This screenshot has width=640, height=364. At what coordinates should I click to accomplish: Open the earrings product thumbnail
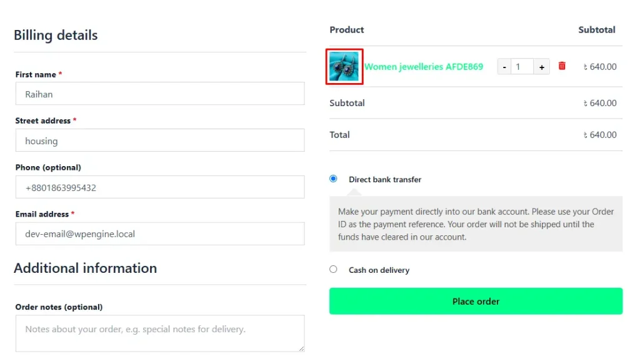coord(344,66)
